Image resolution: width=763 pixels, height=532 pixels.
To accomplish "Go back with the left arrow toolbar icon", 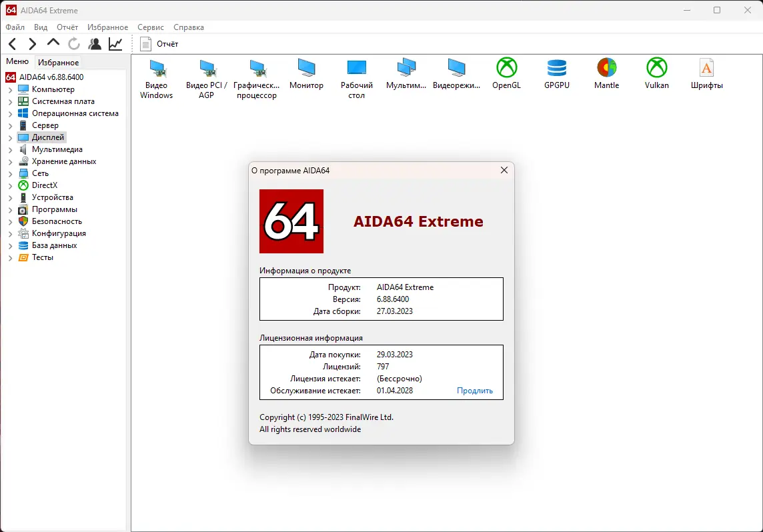I will click(13, 44).
